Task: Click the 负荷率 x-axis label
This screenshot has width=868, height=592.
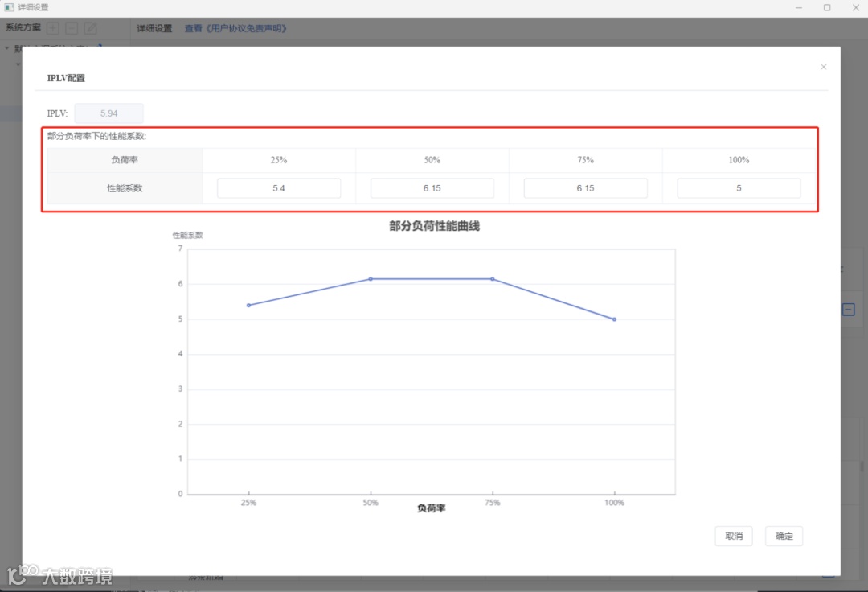Action: click(x=432, y=508)
